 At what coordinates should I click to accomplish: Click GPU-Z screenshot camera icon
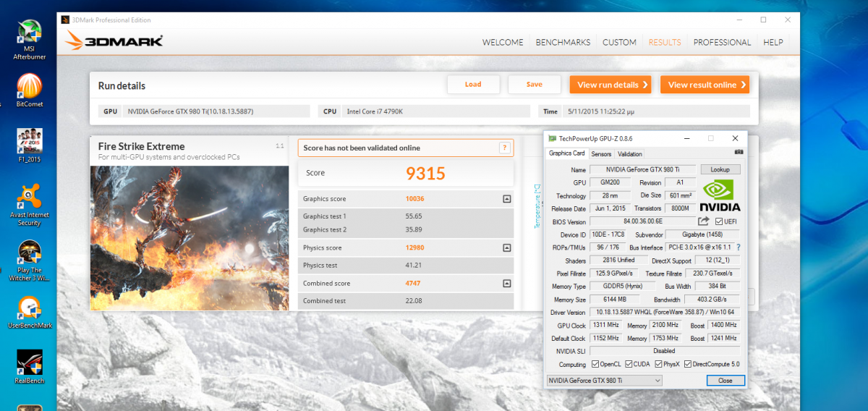coord(738,153)
